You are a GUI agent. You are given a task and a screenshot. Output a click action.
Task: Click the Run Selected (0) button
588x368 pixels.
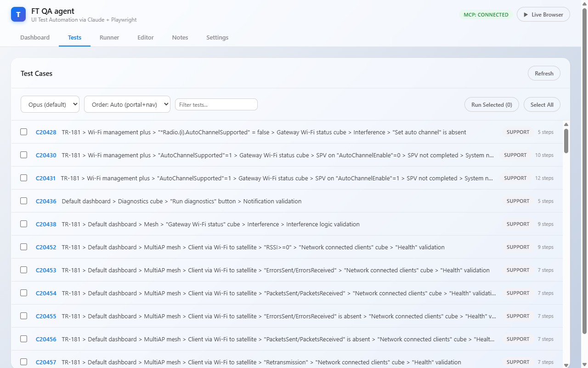[492, 104]
